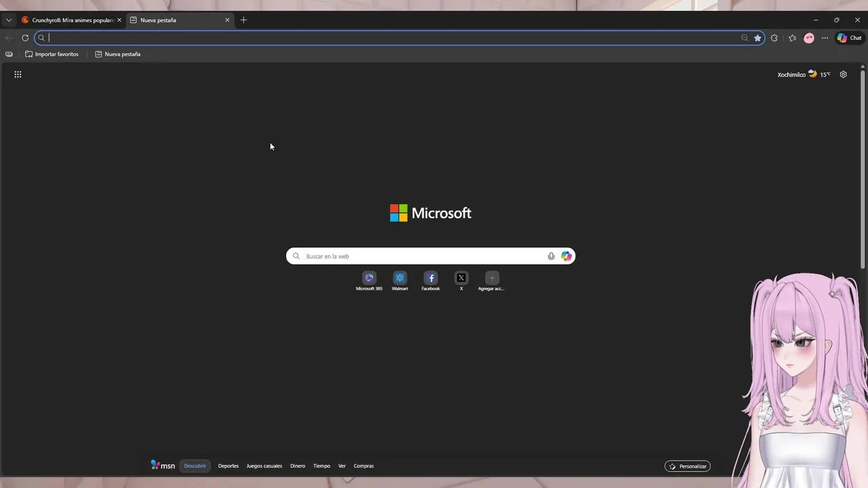Screen dimensions: 868x488
Task: Open the Favorites list icon
Action: coord(792,38)
